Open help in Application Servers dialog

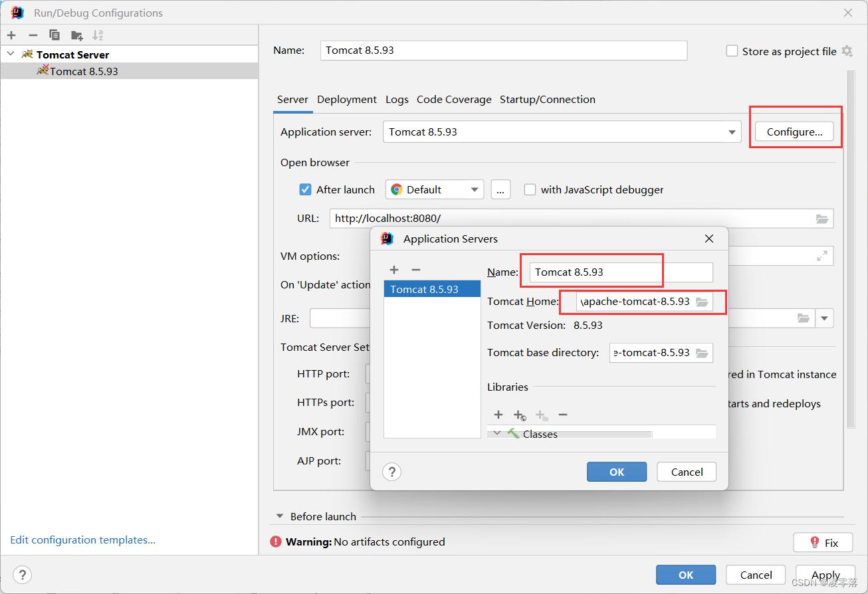392,472
